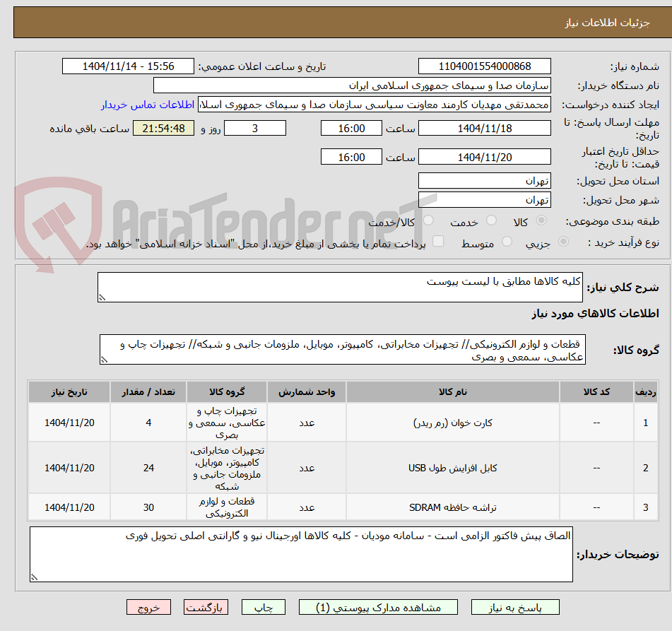Click the price validity date 1404/11/20 field
Viewport: 672px width, 631px height.
click(x=484, y=157)
